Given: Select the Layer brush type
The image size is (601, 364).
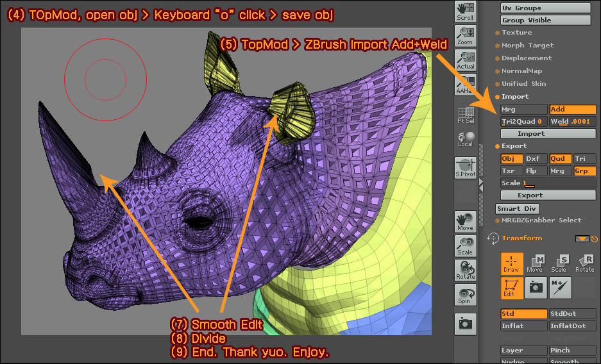Looking at the screenshot, I should tap(523, 350).
